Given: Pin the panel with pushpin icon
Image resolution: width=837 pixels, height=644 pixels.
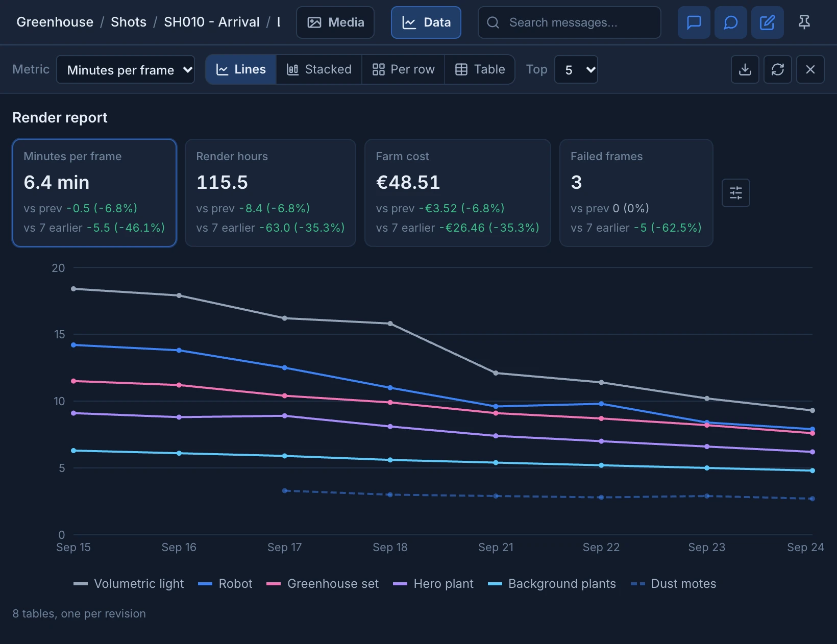Looking at the screenshot, I should click(804, 22).
